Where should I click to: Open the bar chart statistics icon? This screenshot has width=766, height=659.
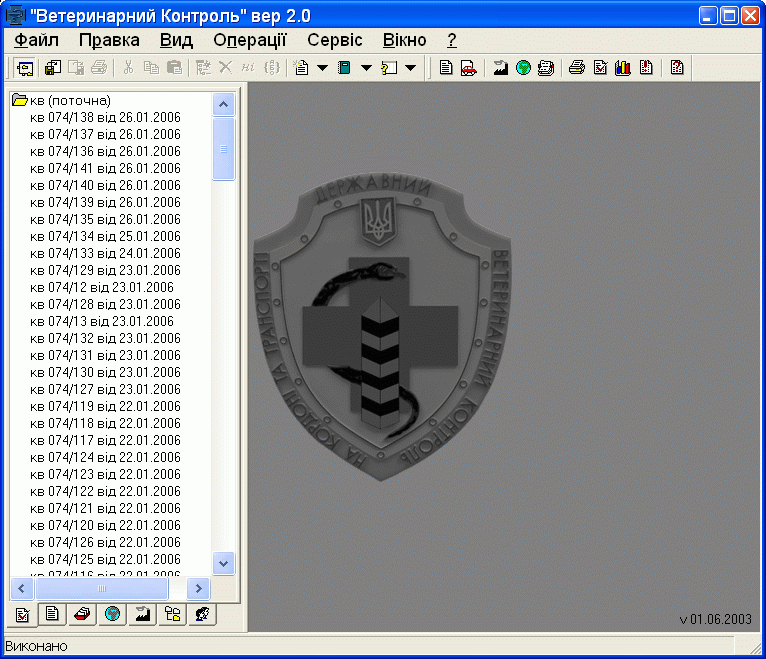[x=623, y=67]
